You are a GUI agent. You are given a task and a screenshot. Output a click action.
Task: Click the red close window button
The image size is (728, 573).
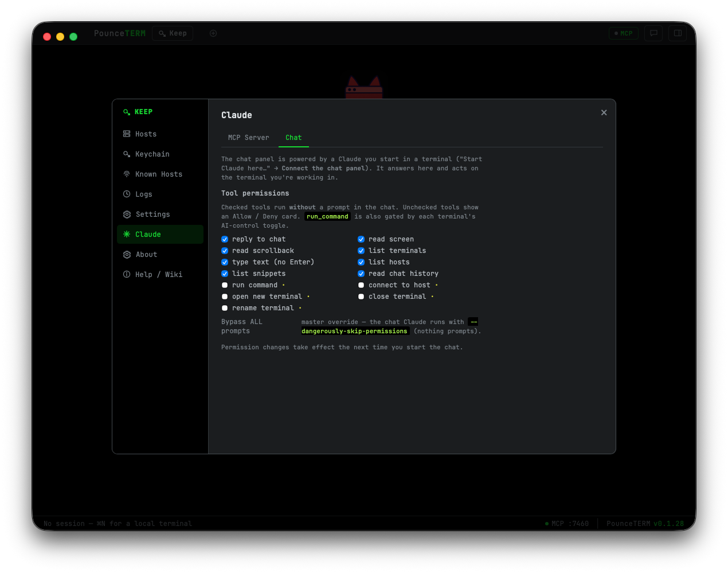tap(47, 37)
